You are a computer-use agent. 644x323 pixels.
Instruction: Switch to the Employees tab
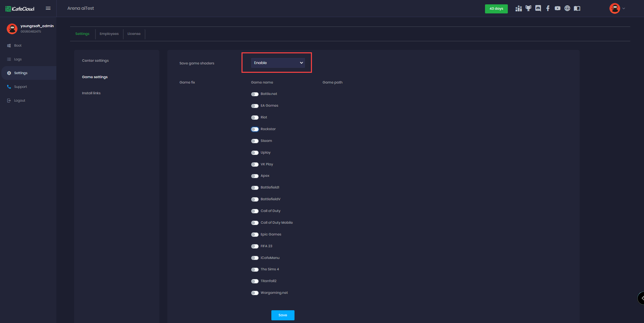[109, 34]
